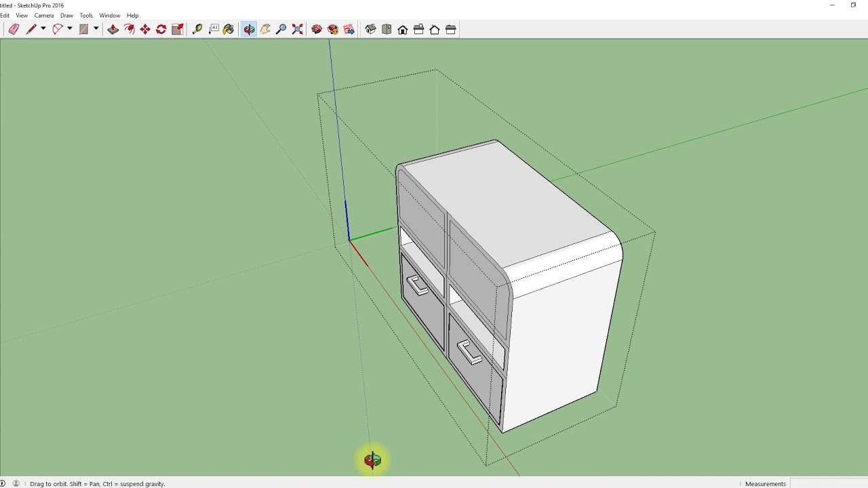868x488 pixels.
Task: Click the Send to LayOut icon
Action: (x=349, y=29)
